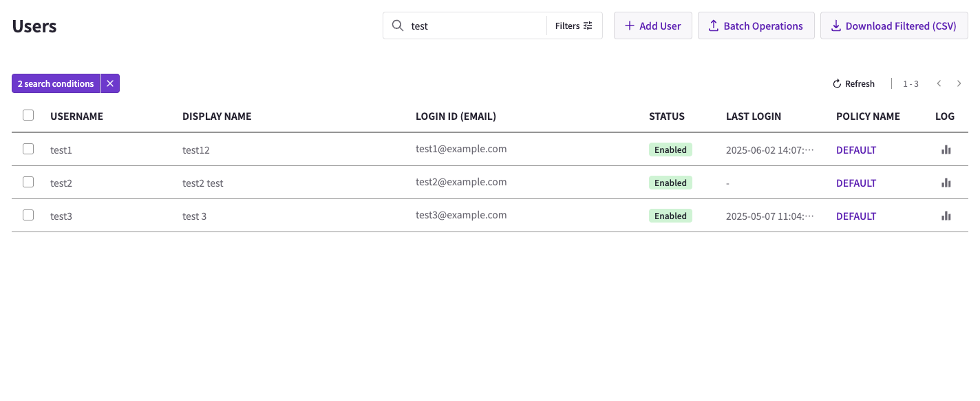
Task: Check the box for test2
Action: coord(28,182)
